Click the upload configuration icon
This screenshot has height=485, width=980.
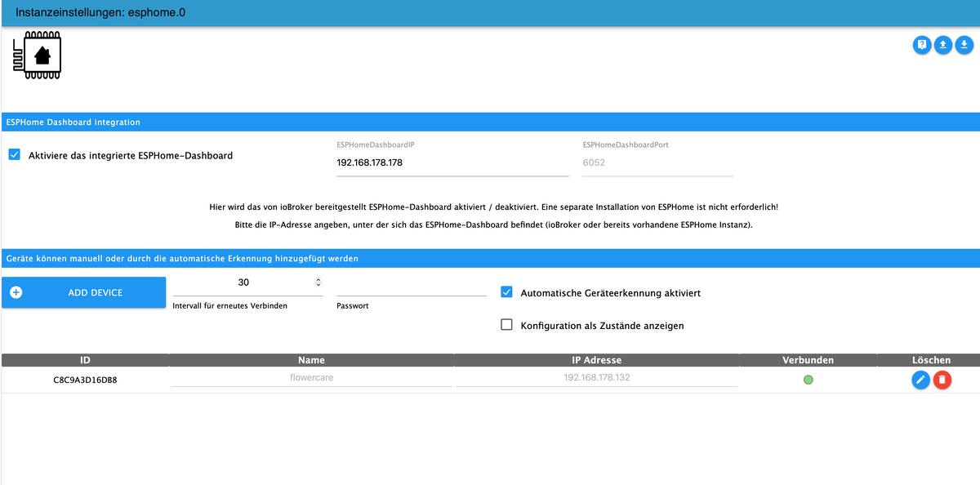(943, 45)
